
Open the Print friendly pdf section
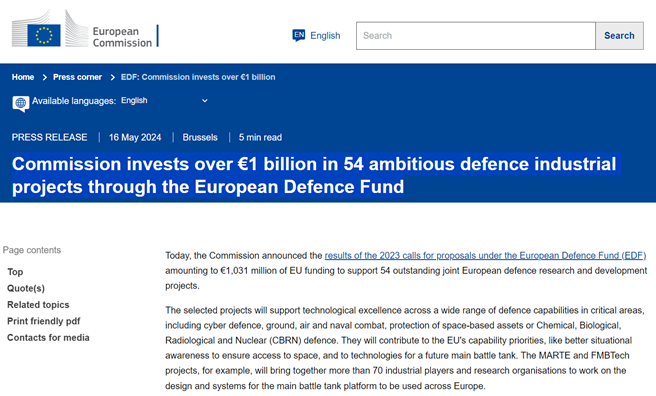44,321
